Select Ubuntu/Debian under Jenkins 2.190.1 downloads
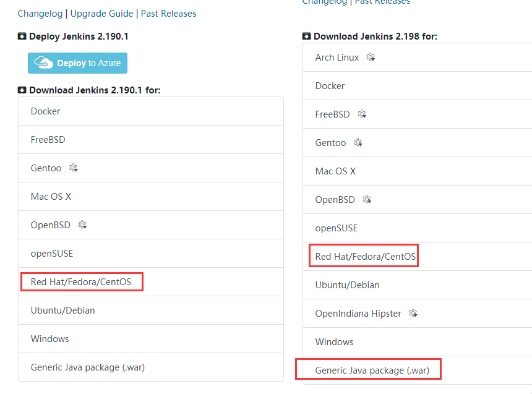This screenshot has height=394, width=532. click(x=151, y=310)
